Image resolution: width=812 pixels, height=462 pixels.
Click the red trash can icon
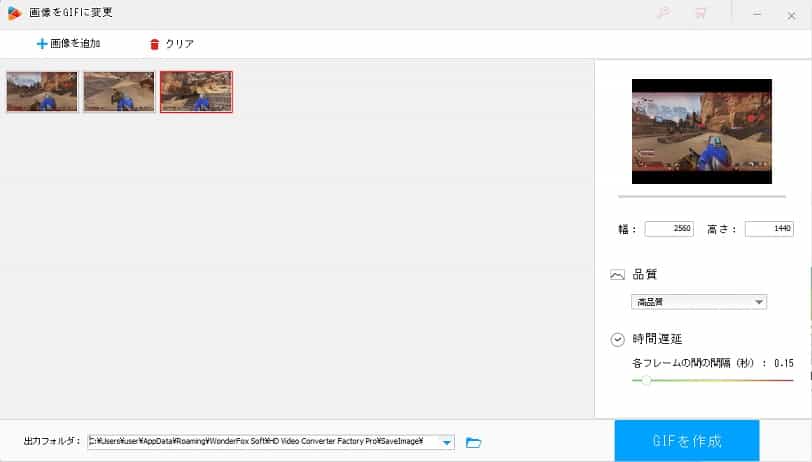(x=154, y=45)
